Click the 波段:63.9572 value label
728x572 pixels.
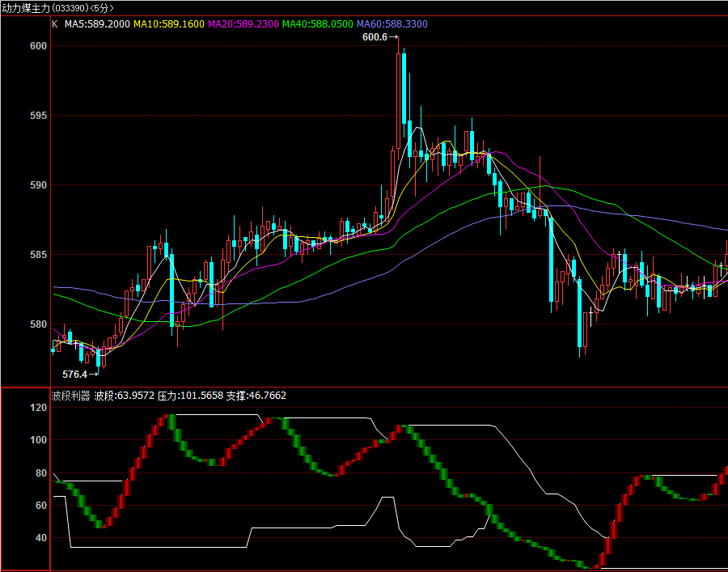coord(123,396)
